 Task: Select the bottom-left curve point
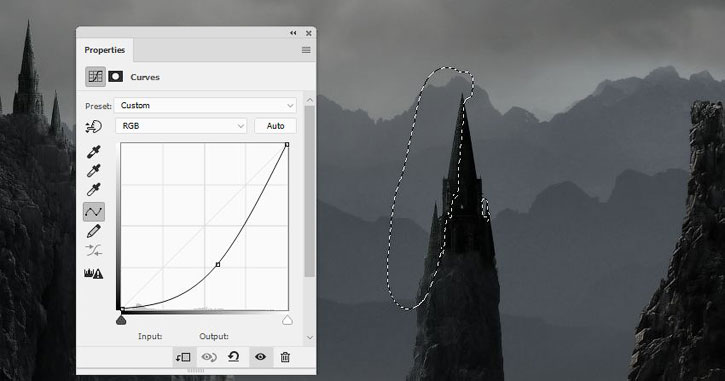pos(122,309)
